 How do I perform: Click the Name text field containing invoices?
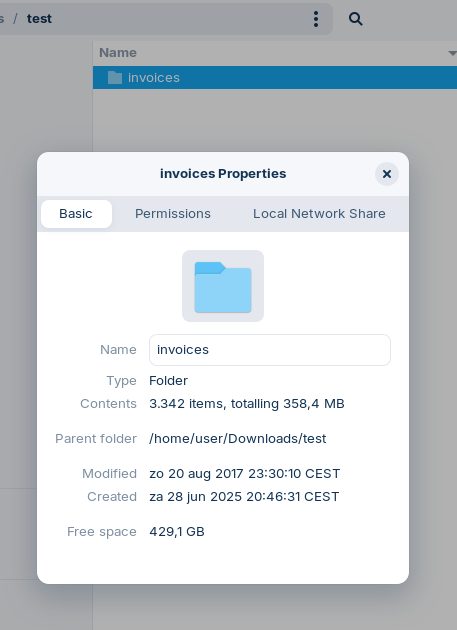(x=270, y=350)
